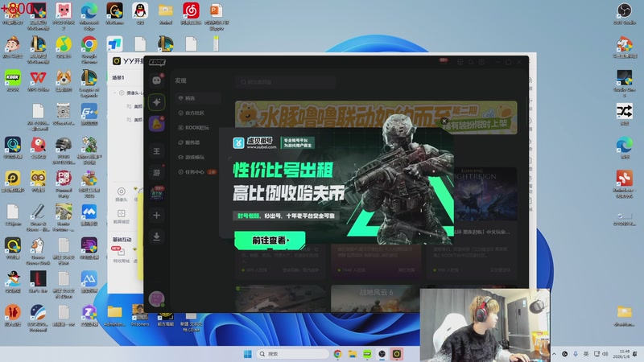Click the KOOK logo in title bar
644x362 pixels.
click(x=157, y=62)
